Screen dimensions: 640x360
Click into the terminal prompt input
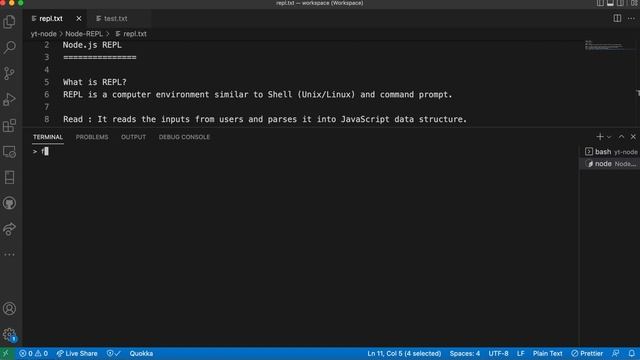click(x=45, y=151)
